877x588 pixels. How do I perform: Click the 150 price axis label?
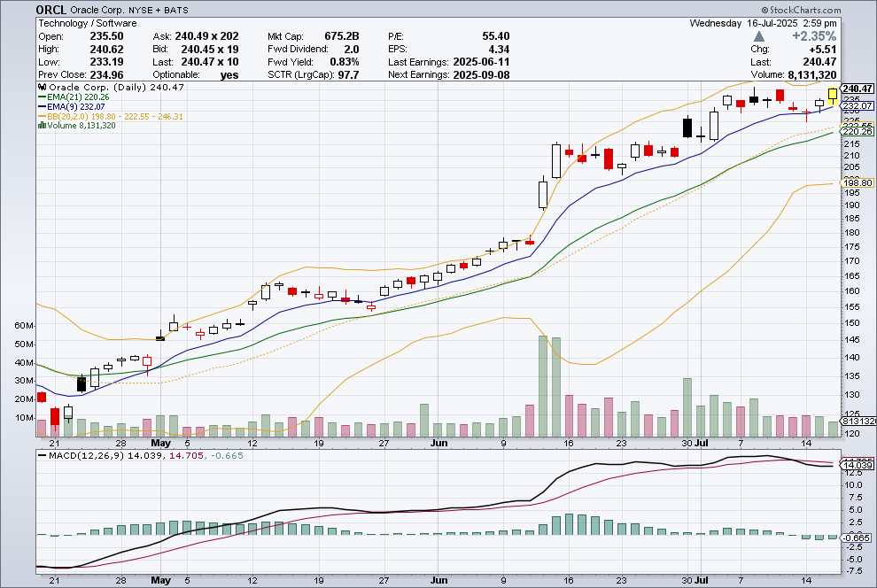(x=851, y=322)
